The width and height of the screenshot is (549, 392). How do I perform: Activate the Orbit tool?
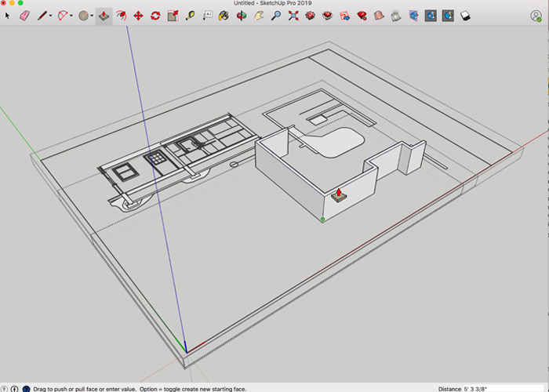click(242, 16)
